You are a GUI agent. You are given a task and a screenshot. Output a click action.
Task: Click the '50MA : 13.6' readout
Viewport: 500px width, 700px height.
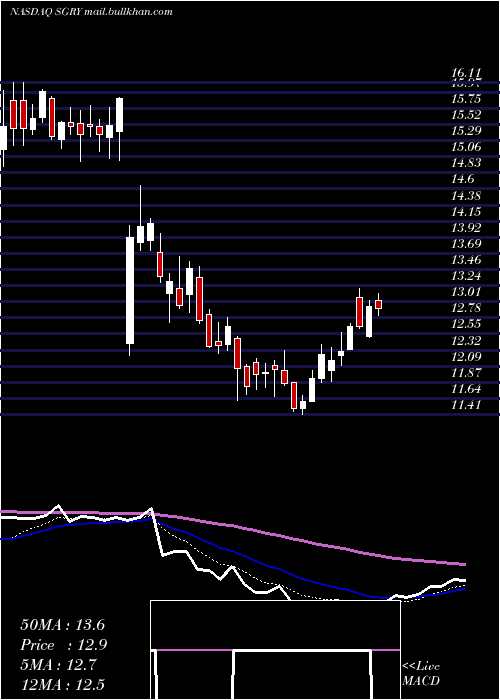click(63, 625)
